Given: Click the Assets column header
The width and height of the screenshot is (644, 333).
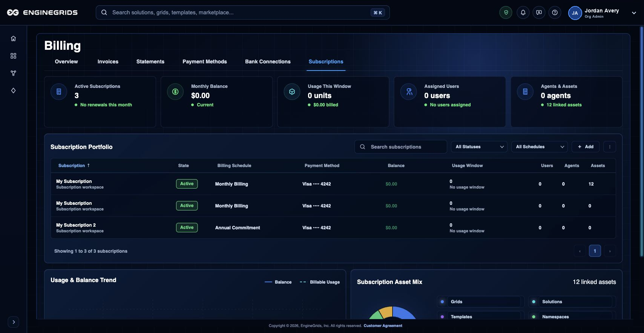Looking at the screenshot, I should tap(598, 166).
